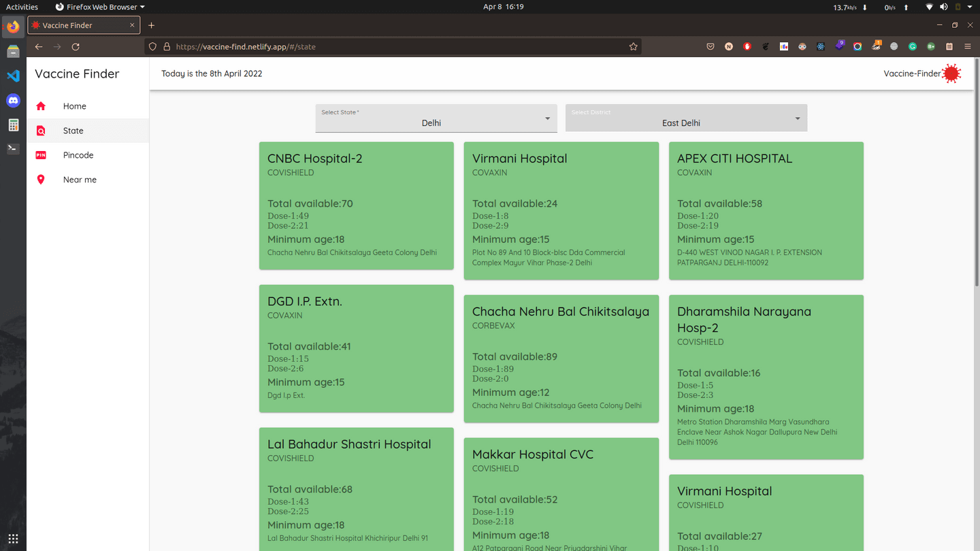980x551 pixels.
Task: Go to Pincode search in sidebar
Action: click(88, 155)
